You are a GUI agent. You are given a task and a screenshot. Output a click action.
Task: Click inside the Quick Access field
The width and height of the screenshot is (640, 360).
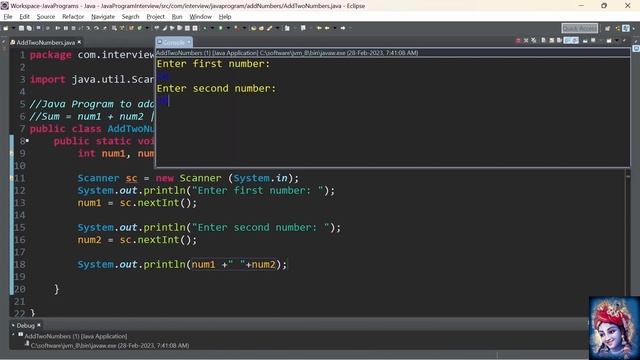point(580,28)
